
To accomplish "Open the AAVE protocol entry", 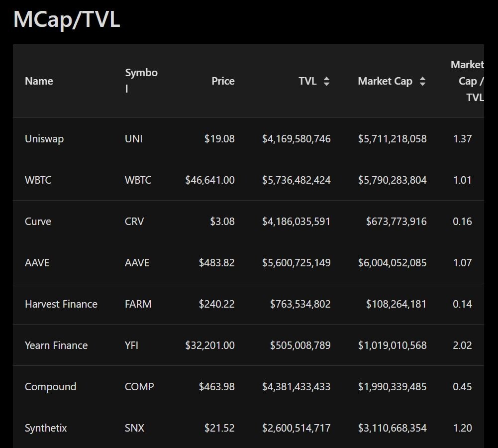I will (x=37, y=262).
